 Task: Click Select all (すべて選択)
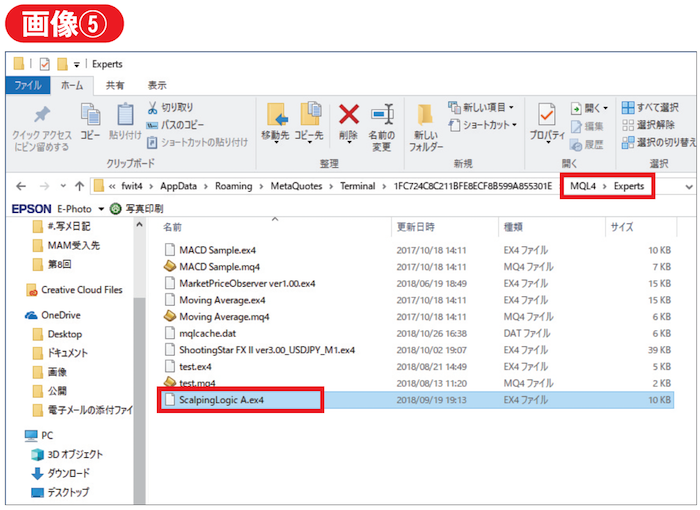650,108
